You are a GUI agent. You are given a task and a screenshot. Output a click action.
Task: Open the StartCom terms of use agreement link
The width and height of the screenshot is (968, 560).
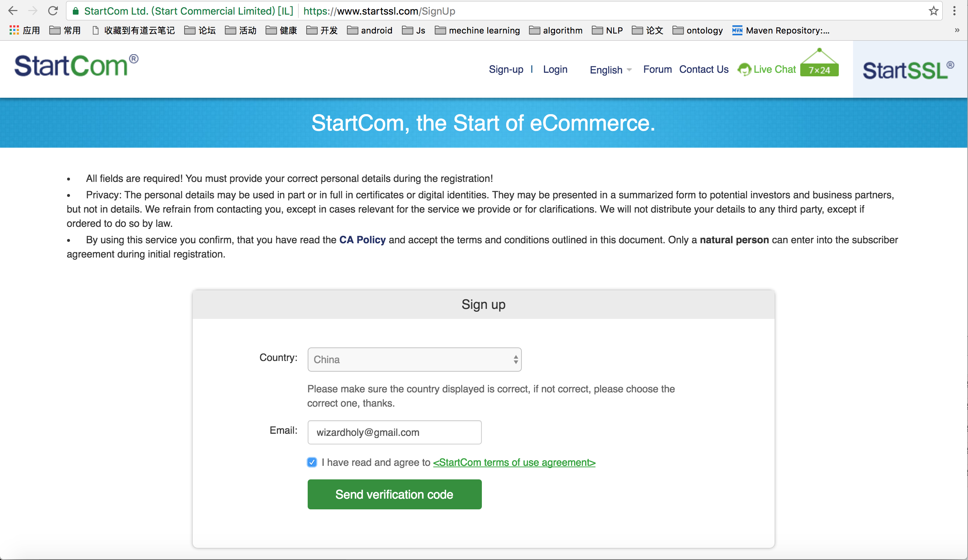514,463
